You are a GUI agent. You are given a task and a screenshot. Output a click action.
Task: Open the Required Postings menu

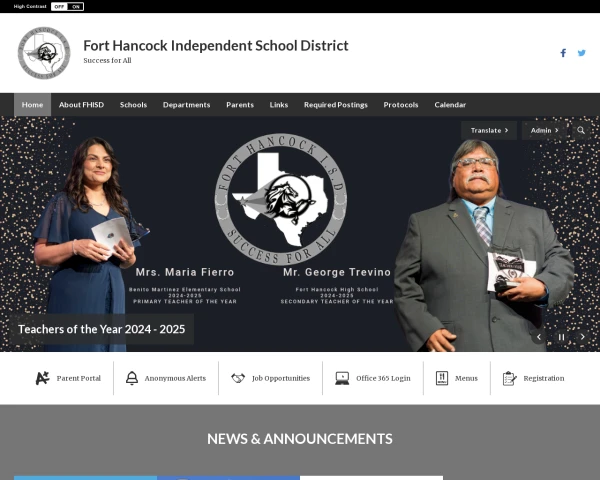click(336, 104)
